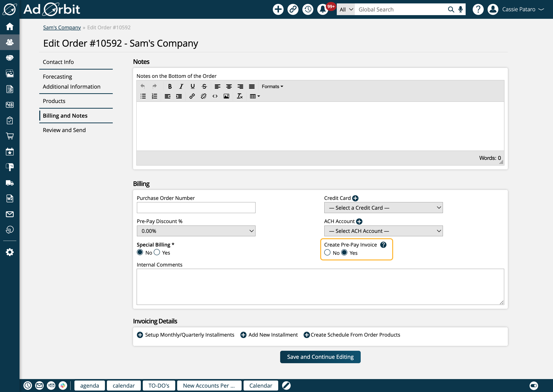Open settings gear in sidebar
The image size is (553, 392).
click(10, 252)
